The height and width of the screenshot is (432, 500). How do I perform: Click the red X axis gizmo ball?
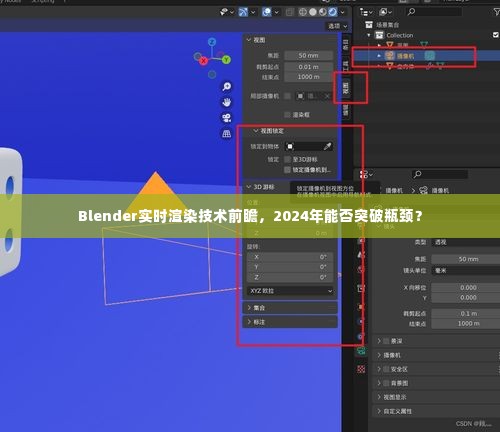[x=203, y=61]
